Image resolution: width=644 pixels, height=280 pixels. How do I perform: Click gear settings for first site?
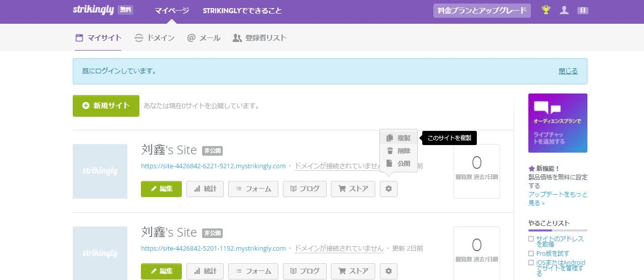[388, 189]
